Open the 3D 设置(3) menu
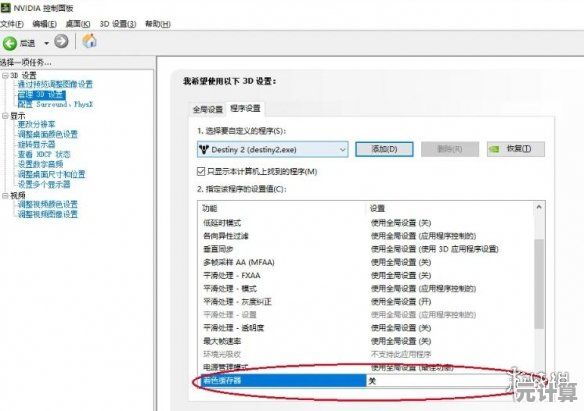 [x=118, y=24]
